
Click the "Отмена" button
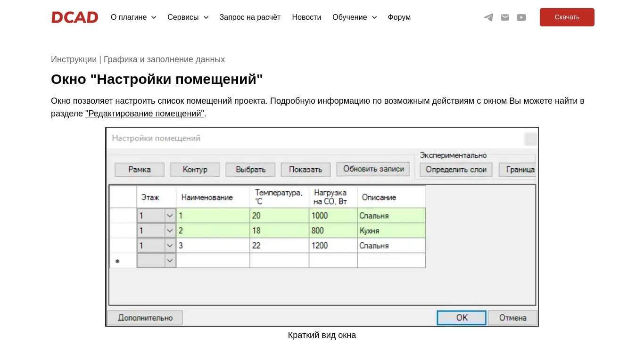click(x=512, y=318)
